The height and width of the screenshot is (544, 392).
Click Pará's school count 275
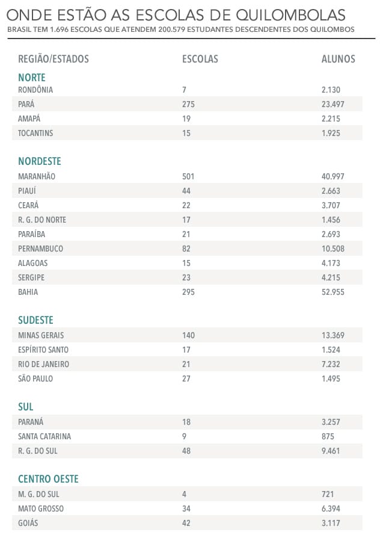pos(188,104)
